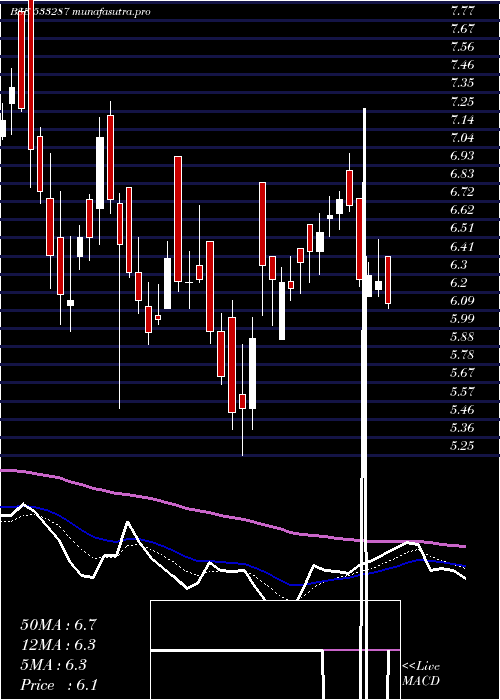Screen dimensions: 500x700
Task: Click the 7.04 price axis label
Action: 462,138
